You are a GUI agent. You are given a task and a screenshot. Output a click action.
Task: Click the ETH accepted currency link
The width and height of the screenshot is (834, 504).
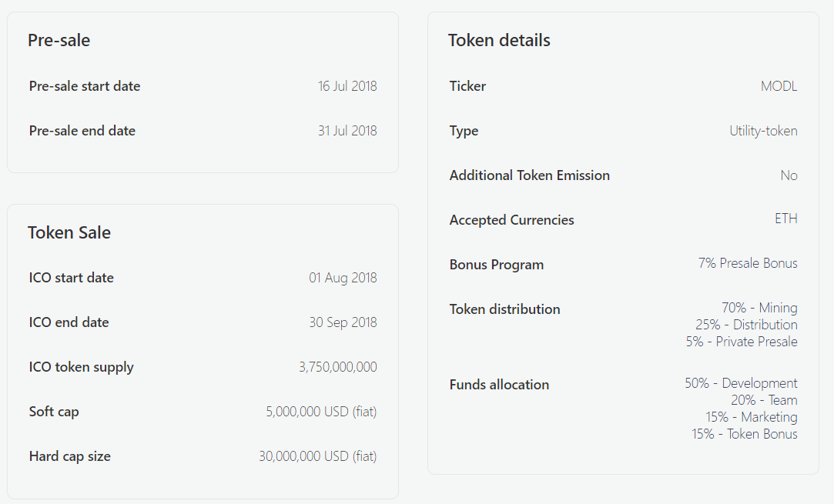click(x=785, y=219)
